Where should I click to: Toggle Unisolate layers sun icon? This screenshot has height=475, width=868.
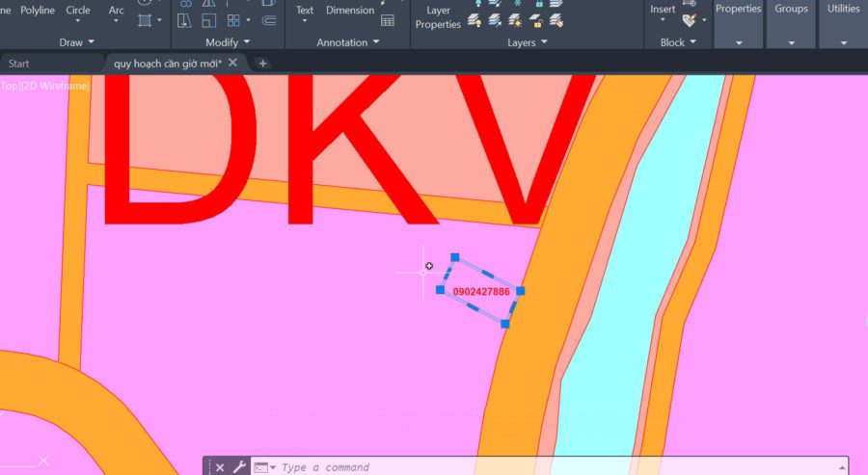pos(515,21)
